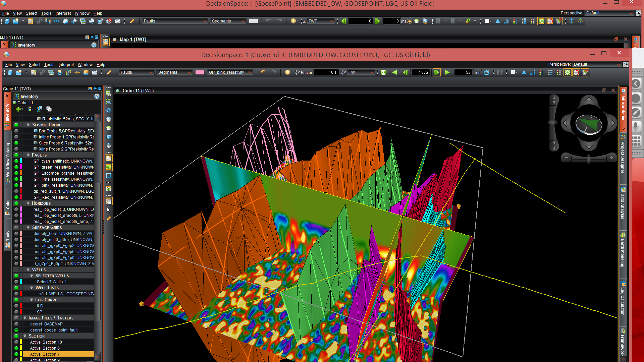Open the Segments dropdown in front window
644x362 pixels.
tap(174, 72)
